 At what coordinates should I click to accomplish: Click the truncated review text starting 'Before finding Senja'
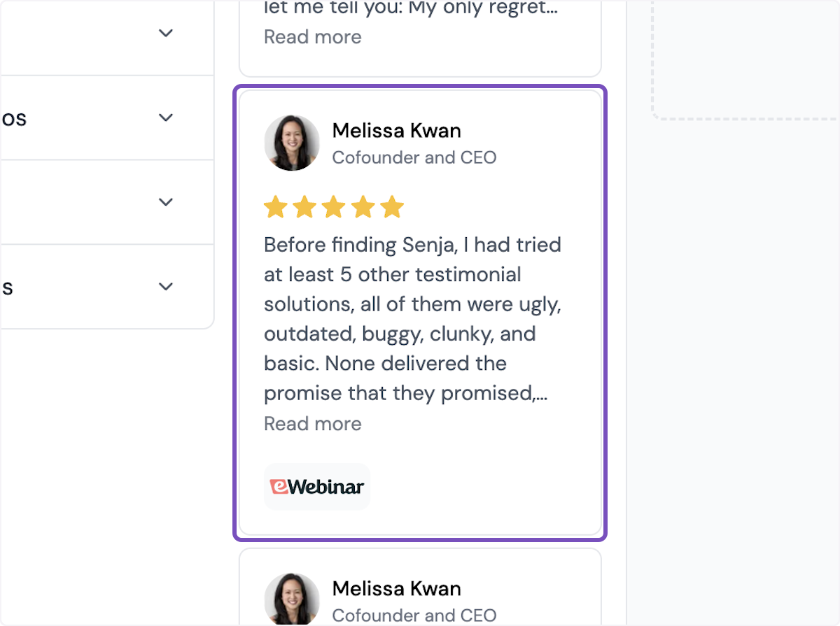tap(412, 318)
